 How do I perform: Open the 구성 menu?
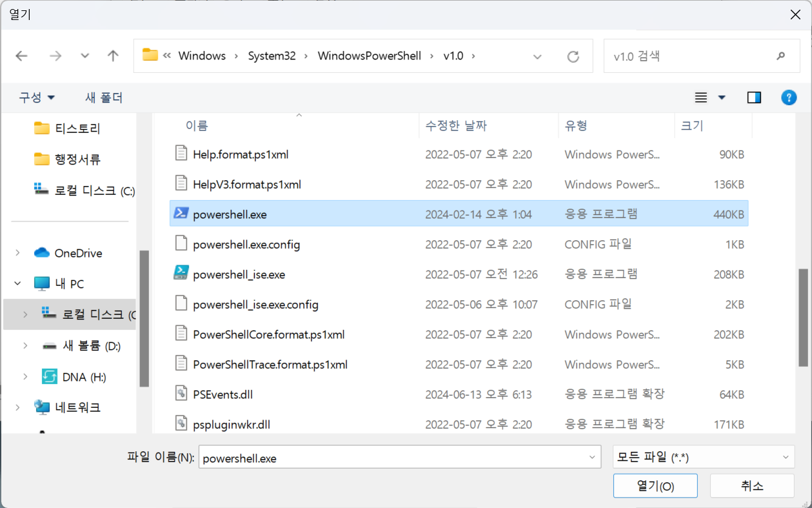coord(37,97)
